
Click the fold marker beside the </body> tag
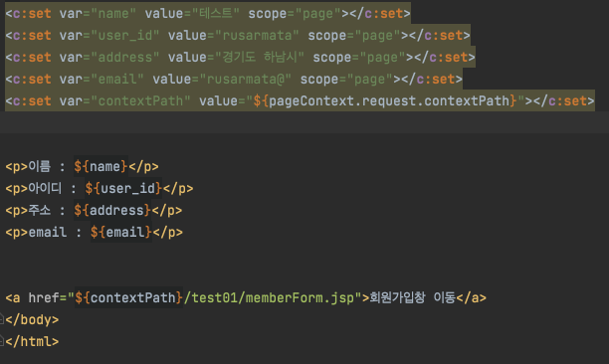click(x=2, y=319)
